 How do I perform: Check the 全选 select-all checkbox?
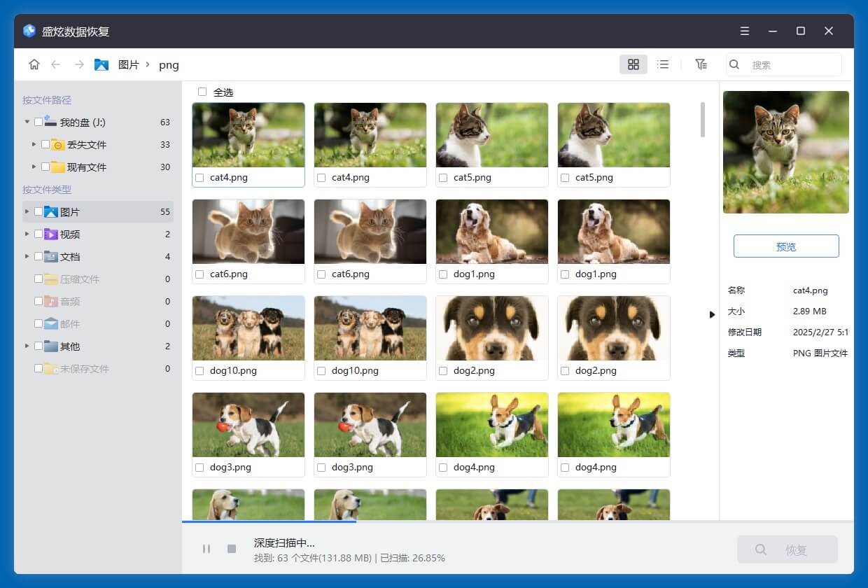[x=202, y=92]
